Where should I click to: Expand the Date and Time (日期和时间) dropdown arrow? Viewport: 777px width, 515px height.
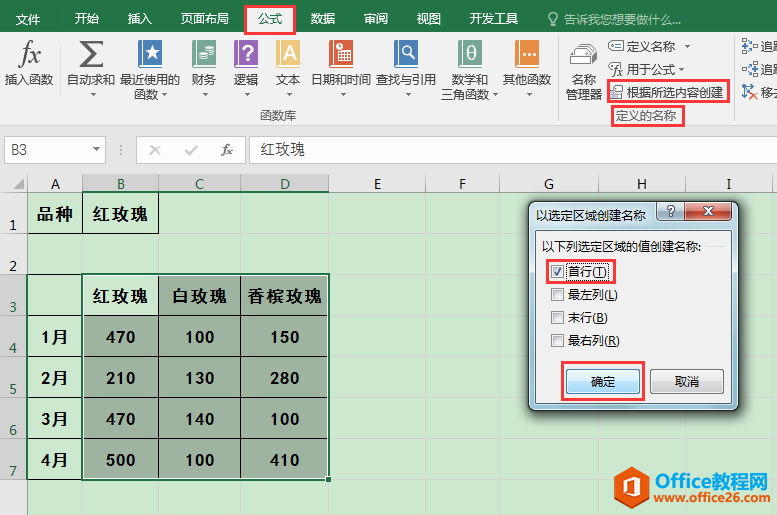(x=342, y=94)
